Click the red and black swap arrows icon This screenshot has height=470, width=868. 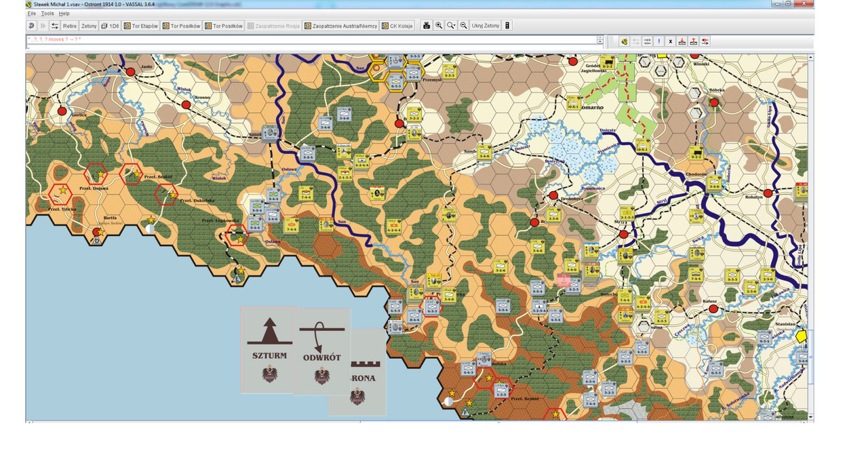[x=705, y=41]
